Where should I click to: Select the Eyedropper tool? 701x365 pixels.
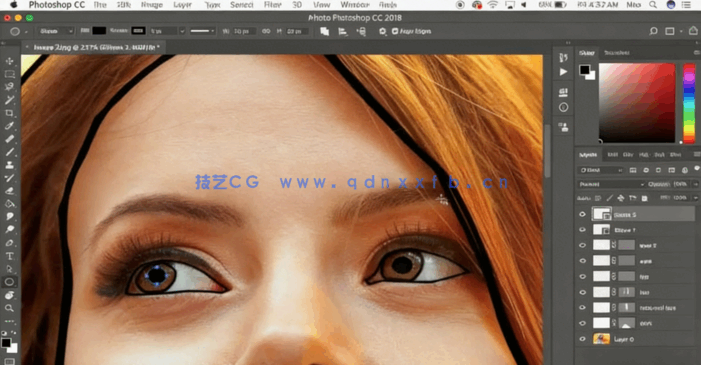9,126
